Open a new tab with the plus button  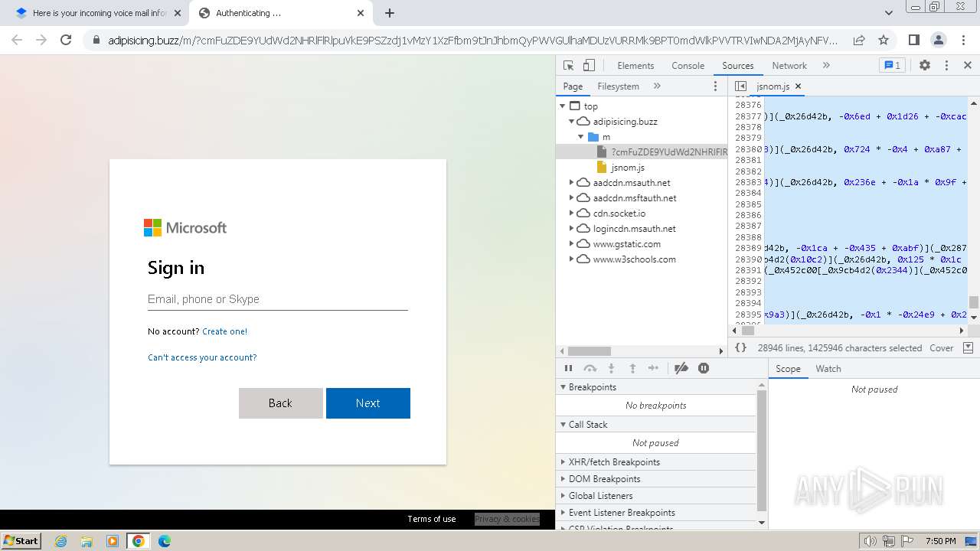390,13
